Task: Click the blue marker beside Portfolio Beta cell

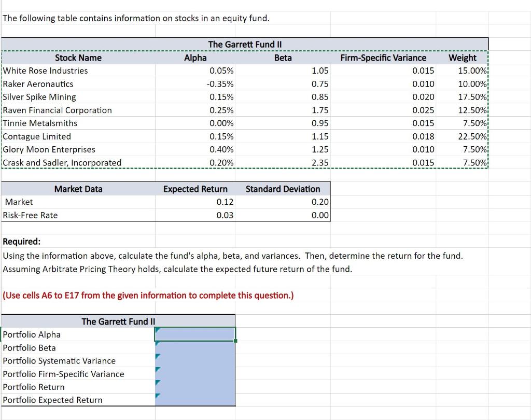Action: pyautogui.click(x=157, y=344)
